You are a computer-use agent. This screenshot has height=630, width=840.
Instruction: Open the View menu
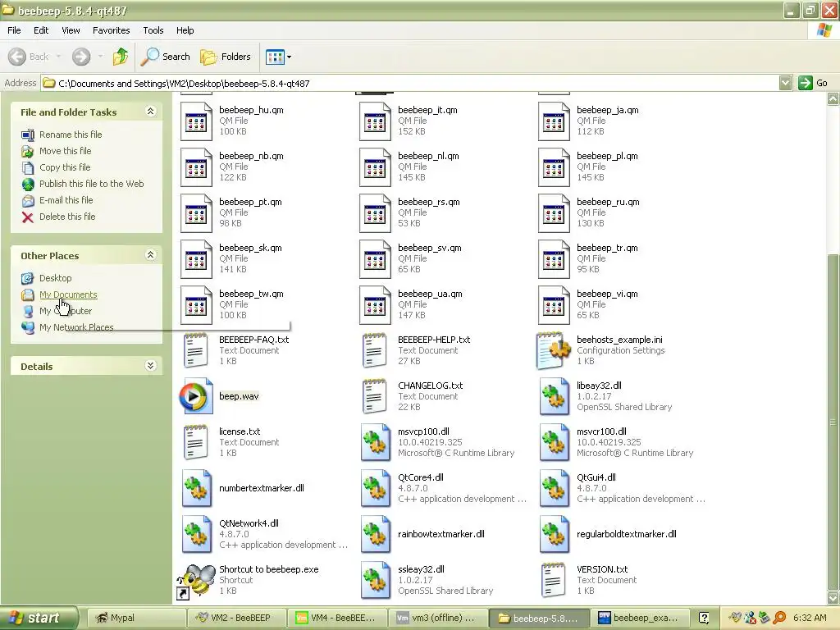pos(71,30)
